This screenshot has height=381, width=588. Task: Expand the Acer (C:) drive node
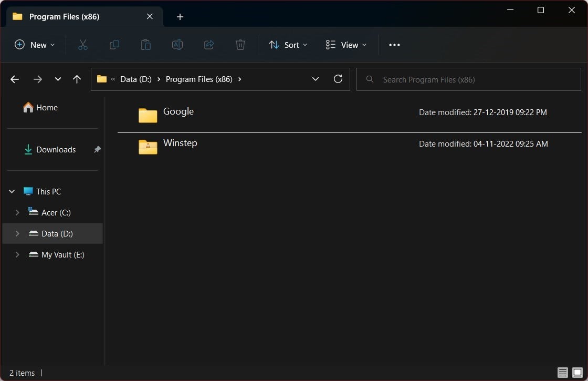[17, 212]
